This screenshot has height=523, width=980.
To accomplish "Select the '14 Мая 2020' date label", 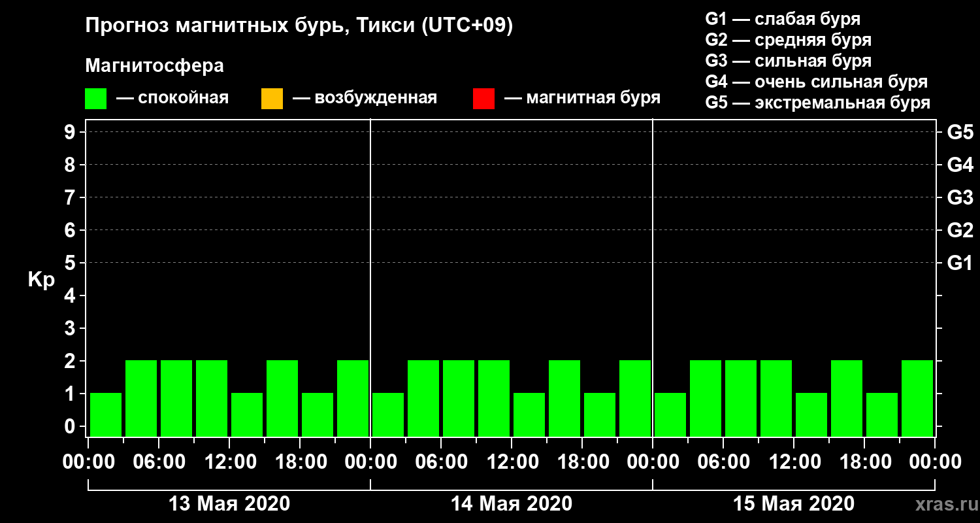I will (x=512, y=504).
